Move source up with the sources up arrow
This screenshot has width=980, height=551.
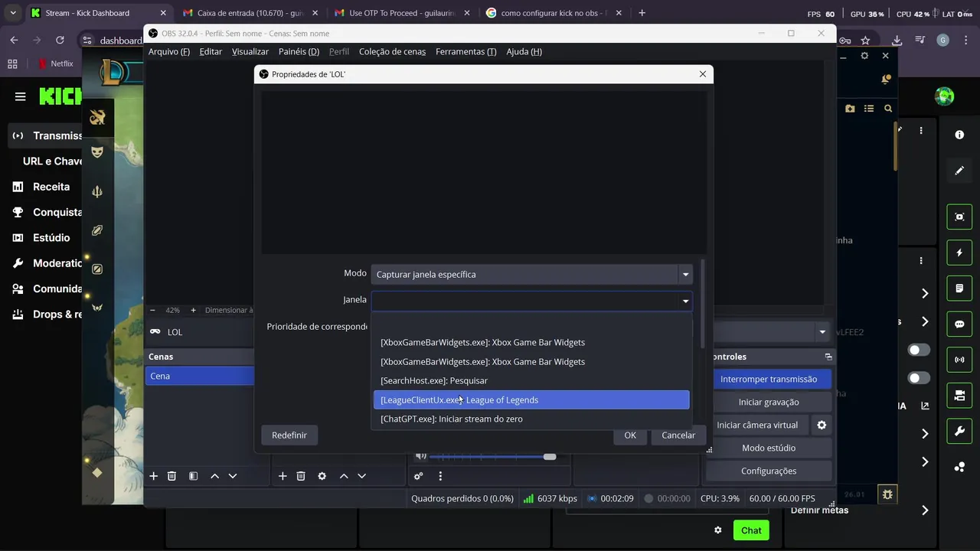click(344, 476)
